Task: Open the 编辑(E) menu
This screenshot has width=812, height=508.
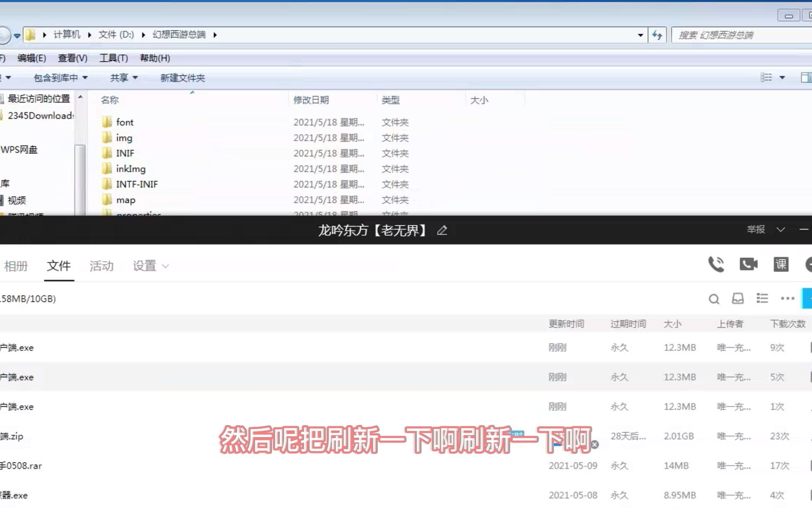Action: tap(32, 58)
